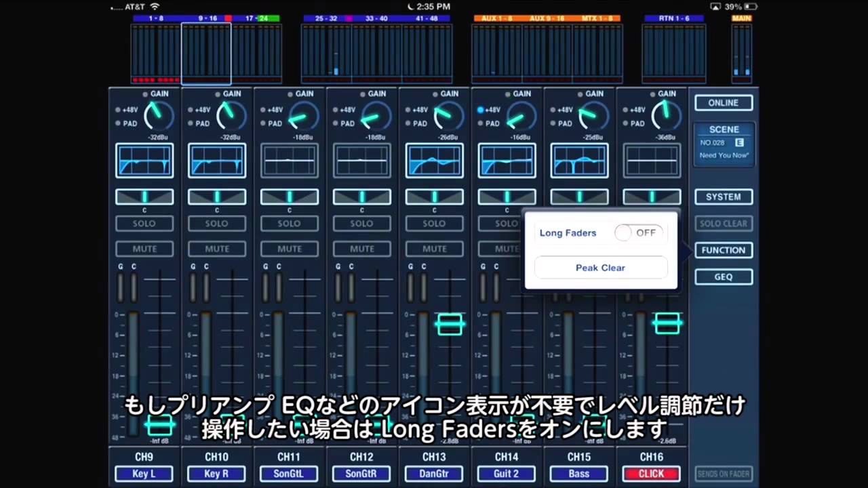Select the CH12 gain knob

coord(376,116)
